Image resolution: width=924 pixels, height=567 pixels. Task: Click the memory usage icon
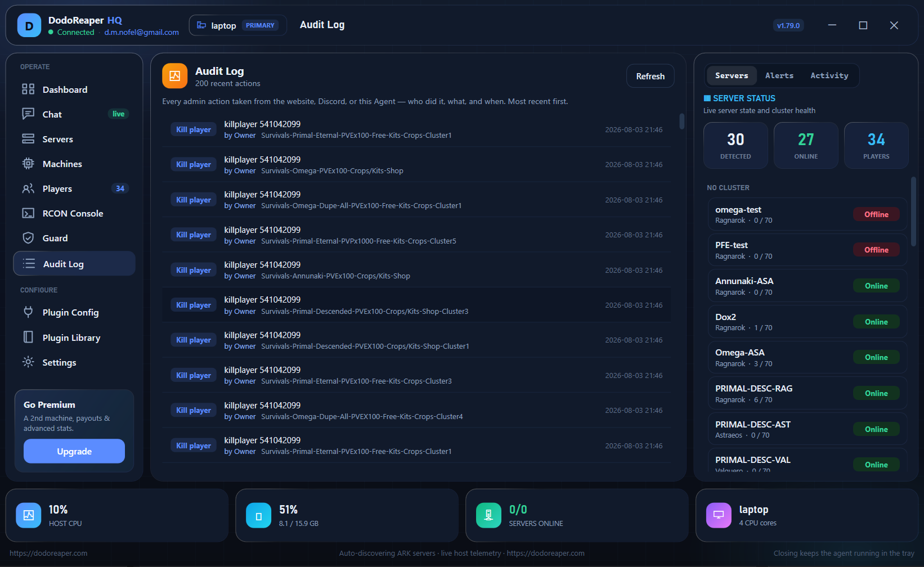tap(259, 515)
